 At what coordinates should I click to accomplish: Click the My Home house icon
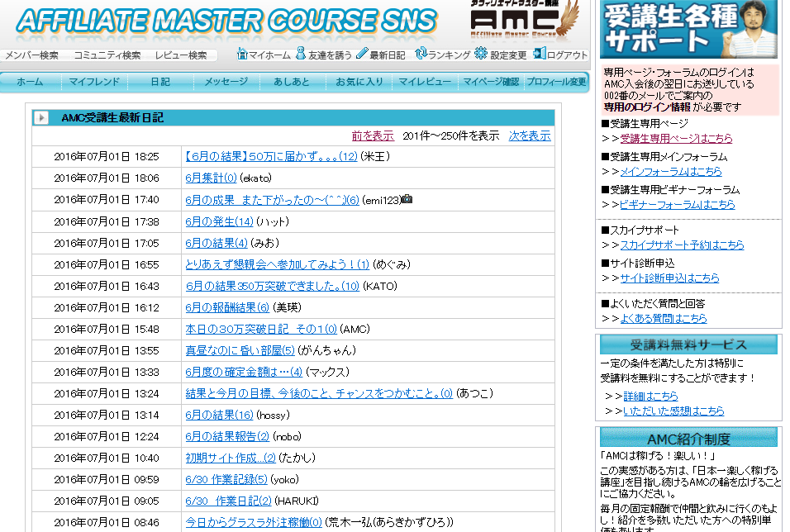(242, 54)
